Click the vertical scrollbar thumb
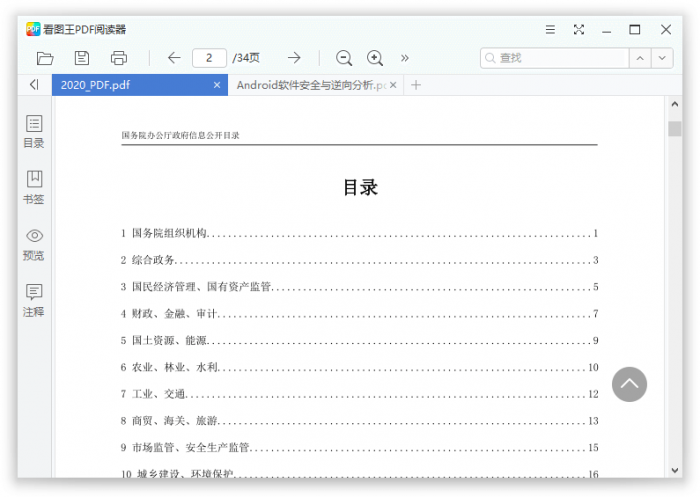 click(674, 128)
